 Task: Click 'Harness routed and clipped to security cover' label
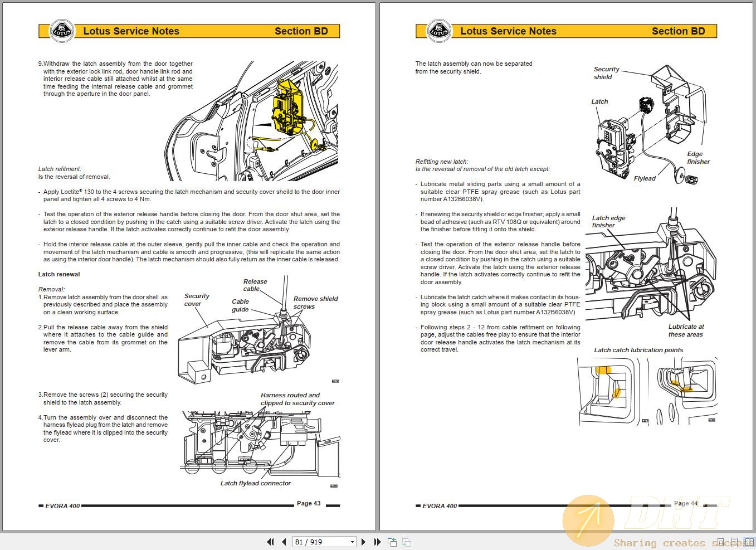coord(297,399)
